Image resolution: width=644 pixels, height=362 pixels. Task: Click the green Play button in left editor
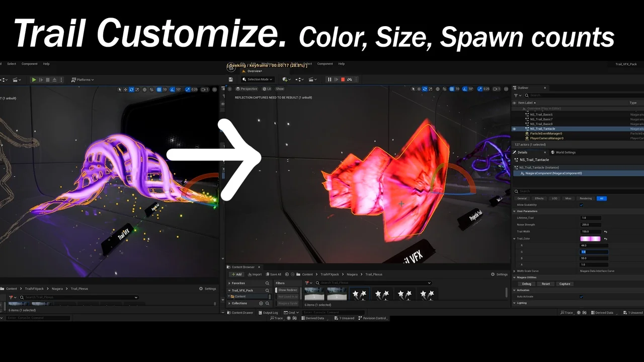click(34, 80)
